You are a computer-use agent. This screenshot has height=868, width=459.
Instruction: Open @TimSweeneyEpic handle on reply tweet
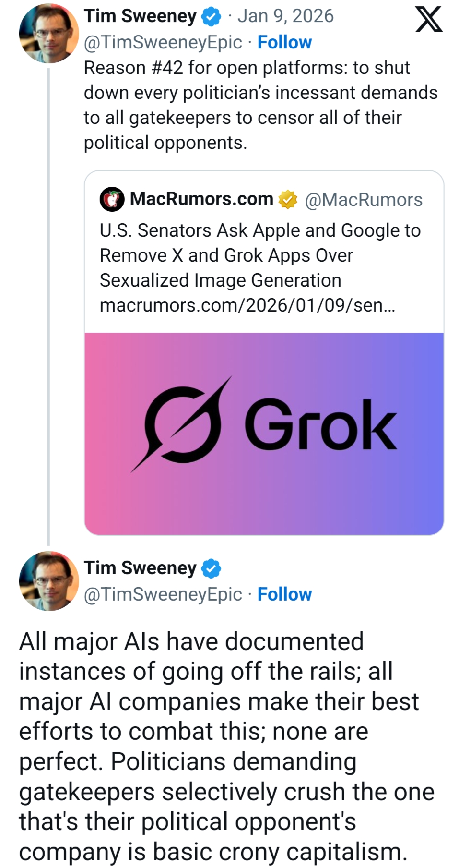pyautogui.click(x=163, y=594)
